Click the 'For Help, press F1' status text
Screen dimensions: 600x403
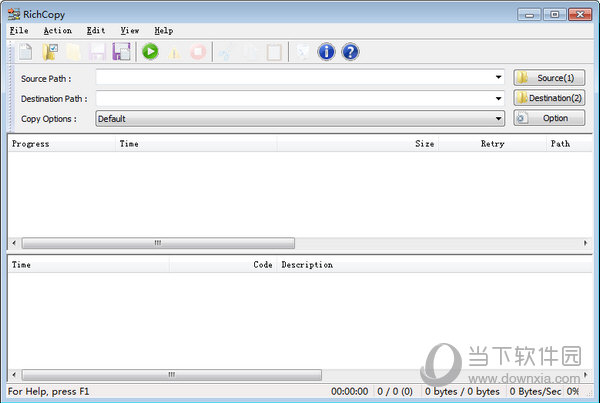point(48,392)
